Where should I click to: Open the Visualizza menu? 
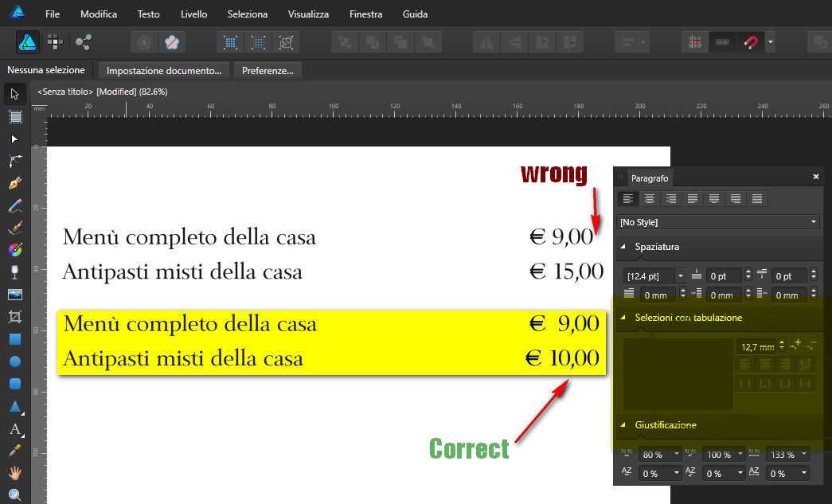click(x=308, y=14)
